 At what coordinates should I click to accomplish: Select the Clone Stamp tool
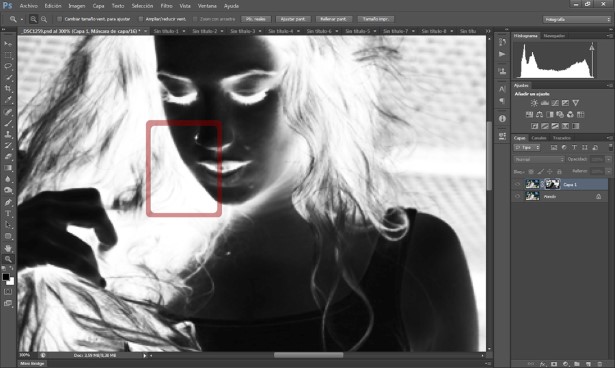pos(8,134)
